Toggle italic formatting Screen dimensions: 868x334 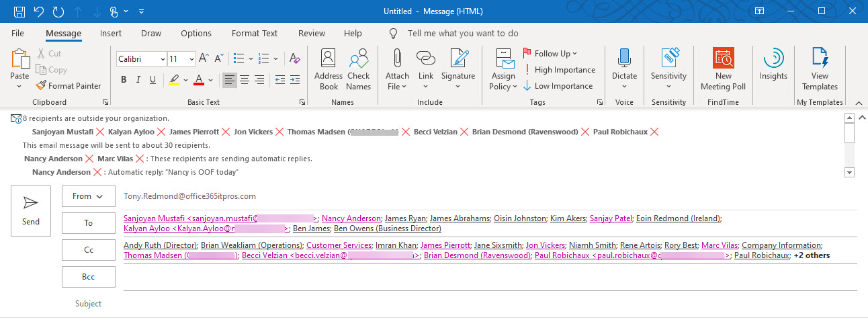(x=138, y=80)
